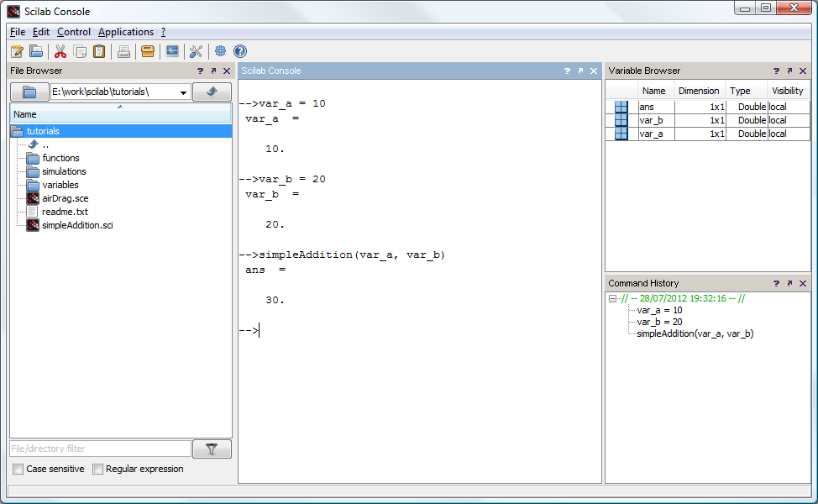This screenshot has height=504, width=818.
Task: Select the simpleAddition.sci file
Action: pyautogui.click(x=77, y=225)
